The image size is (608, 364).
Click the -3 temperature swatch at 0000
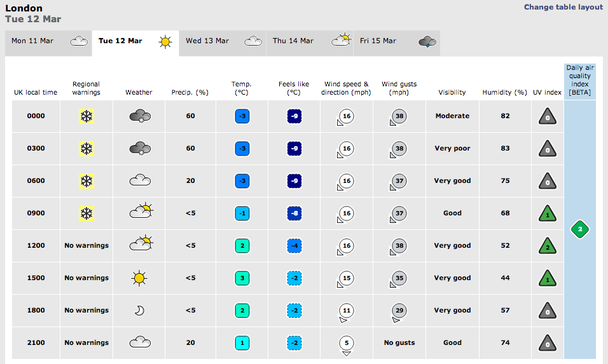[x=242, y=116]
